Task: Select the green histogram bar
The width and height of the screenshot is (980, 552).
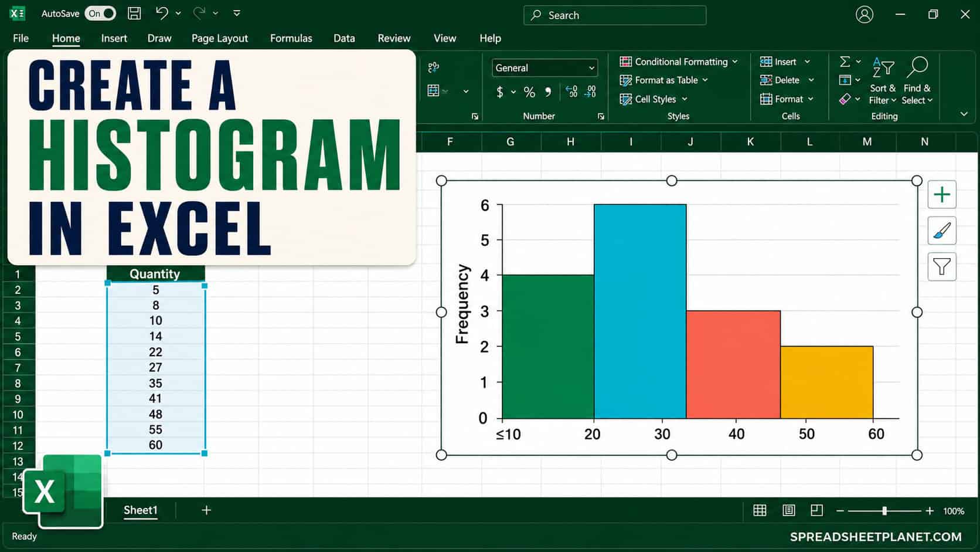Action: [548, 347]
